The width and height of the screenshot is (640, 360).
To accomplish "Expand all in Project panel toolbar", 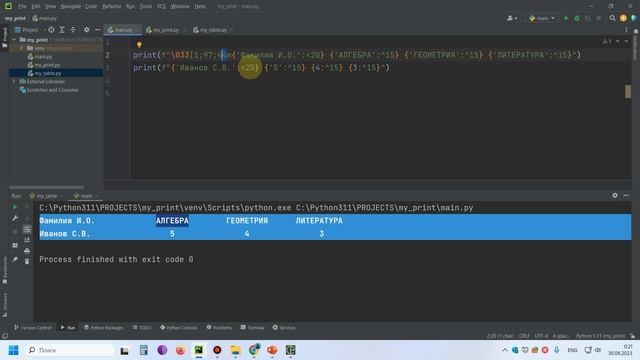I will [62, 30].
